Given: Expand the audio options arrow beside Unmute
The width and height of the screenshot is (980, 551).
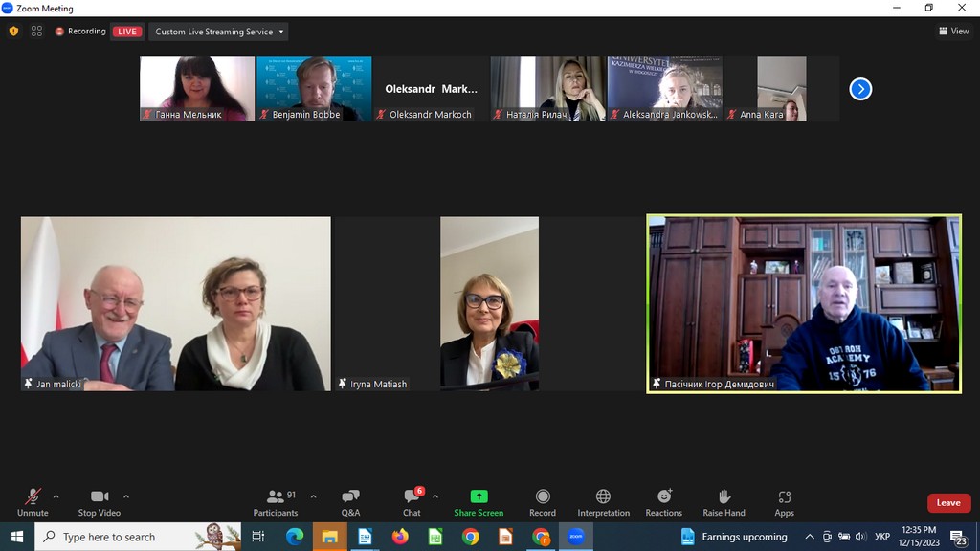Looking at the screenshot, I should 56,496.
